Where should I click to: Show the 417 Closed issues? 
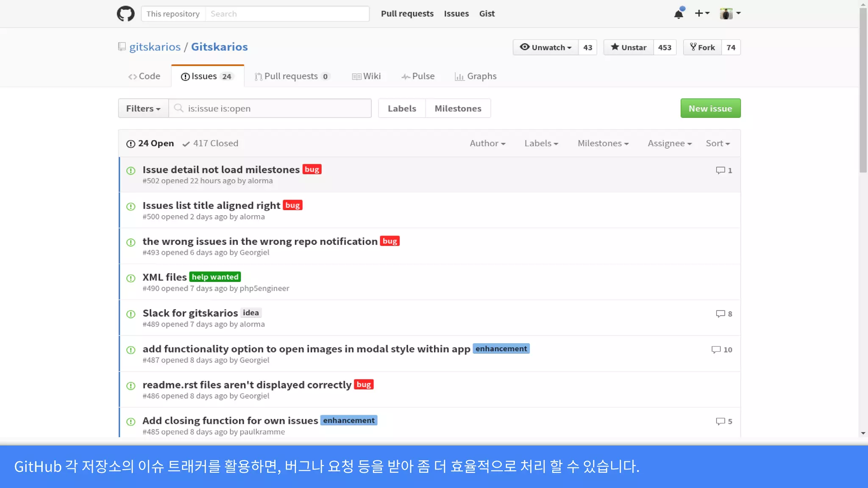[210, 144]
